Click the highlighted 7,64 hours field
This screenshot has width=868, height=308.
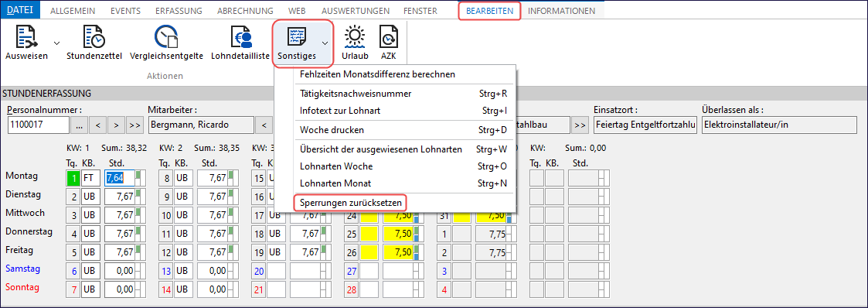(120, 178)
